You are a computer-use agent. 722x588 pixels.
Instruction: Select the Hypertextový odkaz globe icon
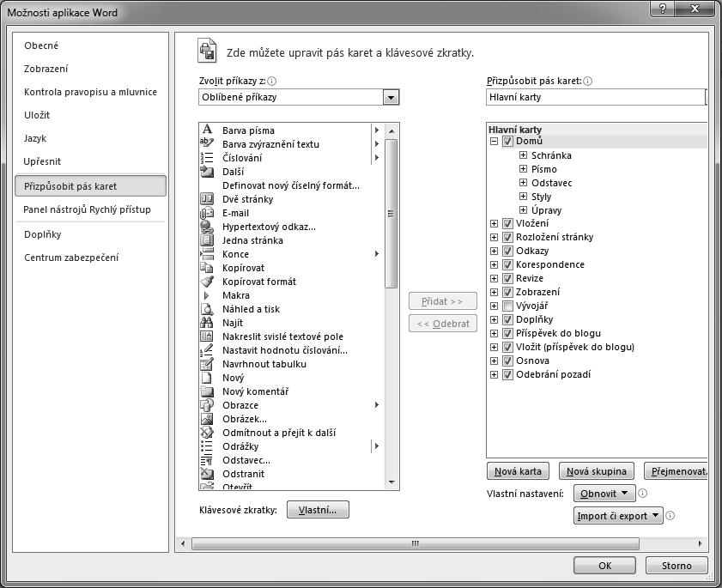pyautogui.click(x=207, y=226)
